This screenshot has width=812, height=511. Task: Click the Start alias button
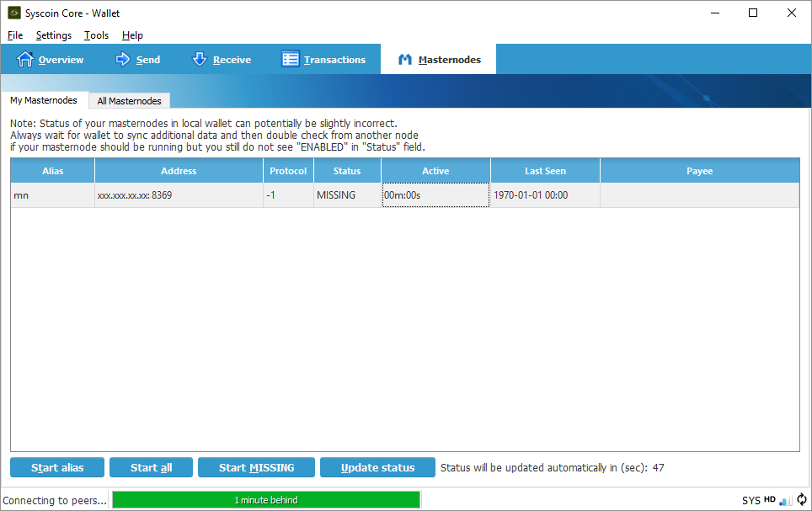pyautogui.click(x=57, y=467)
